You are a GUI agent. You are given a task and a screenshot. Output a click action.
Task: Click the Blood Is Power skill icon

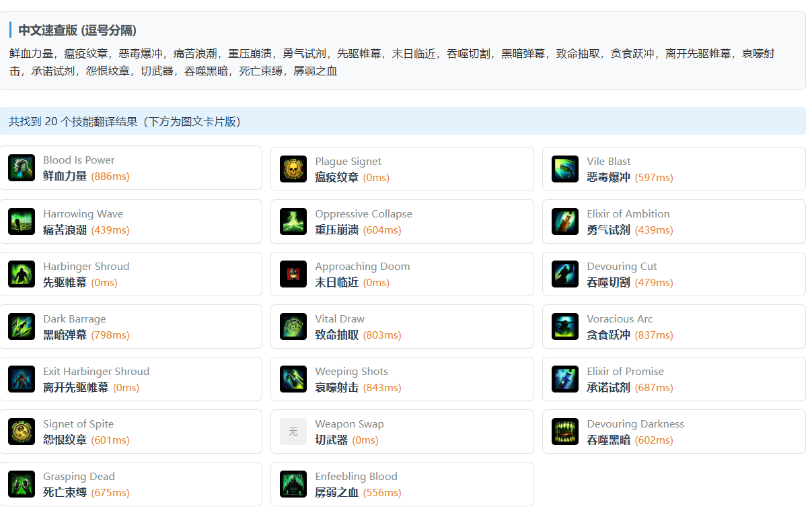[x=22, y=168]
